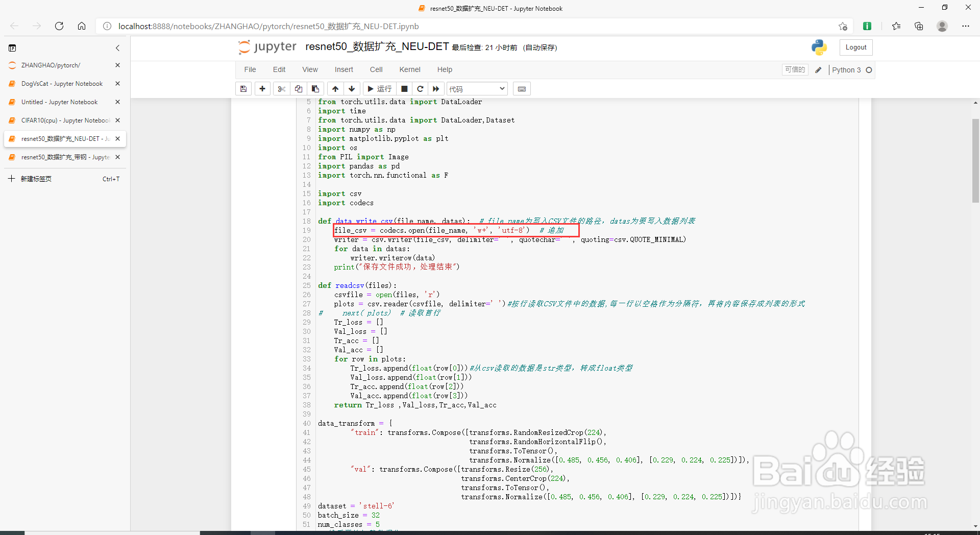This screenshot has height=535, width=980.
Task: Open the Insert menu
Action: (344, 69)
